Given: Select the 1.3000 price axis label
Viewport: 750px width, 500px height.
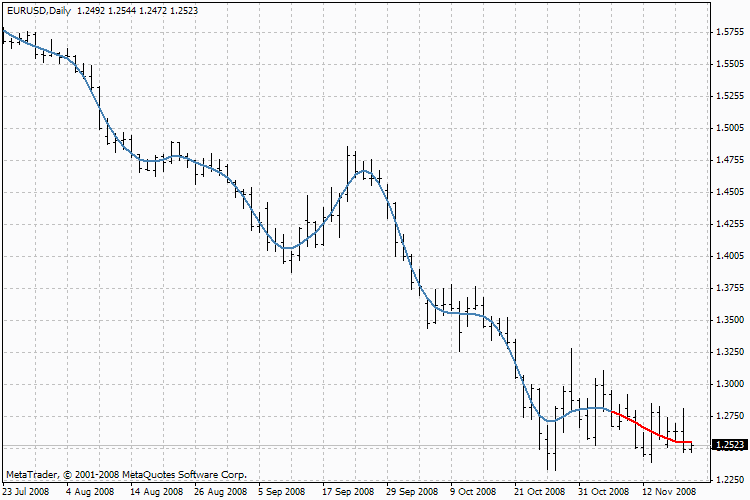Looking at the screenshot, I should tap(731, 384).
